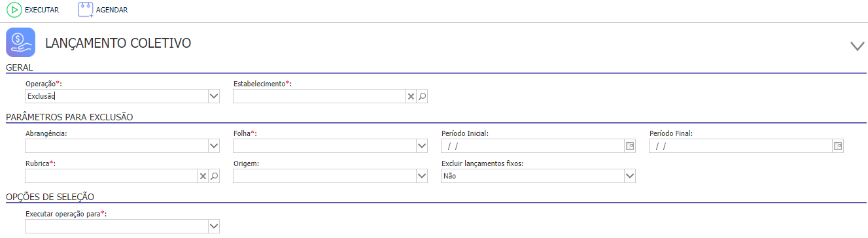
Task: Focus the Período Inicial date field
Action: 533,146
